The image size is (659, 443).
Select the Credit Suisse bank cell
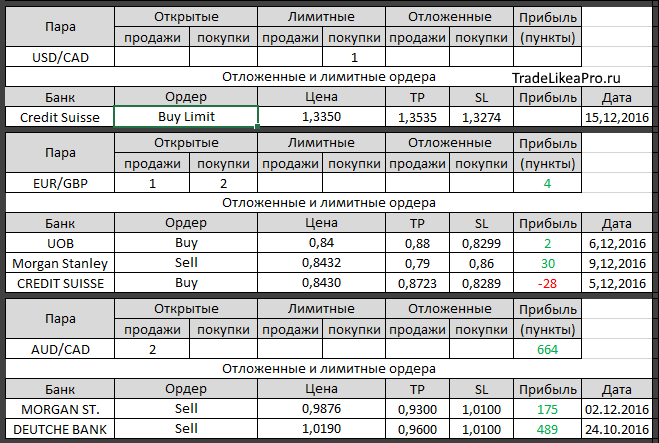pyautogui.click(x=60, y=117)
